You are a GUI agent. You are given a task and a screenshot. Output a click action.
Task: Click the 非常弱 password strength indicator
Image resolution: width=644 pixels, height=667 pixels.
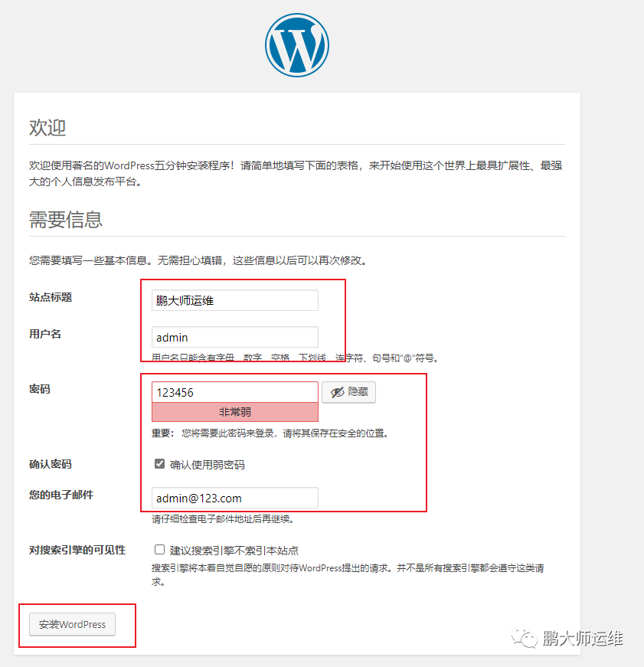pyautogui.click(x=235, y=412)
